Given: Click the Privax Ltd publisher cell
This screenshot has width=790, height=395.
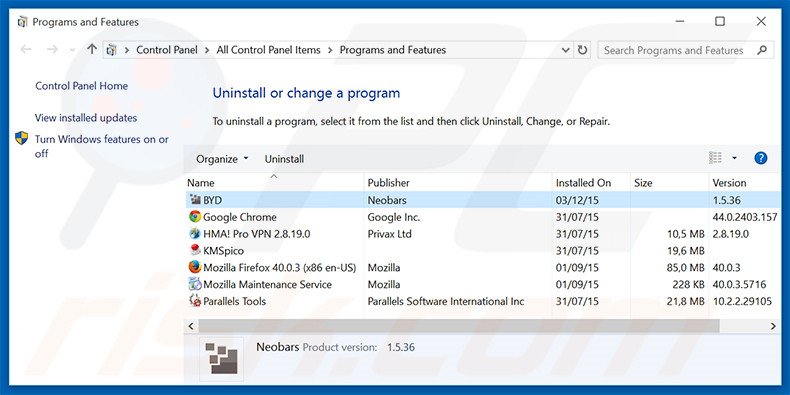Looking at the screenshot, I should 389,234.
